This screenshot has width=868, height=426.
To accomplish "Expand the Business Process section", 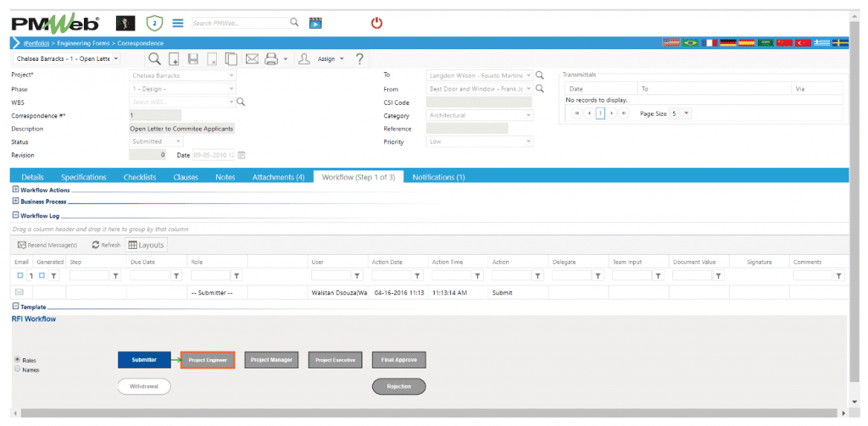I will [x=15, y=202].
